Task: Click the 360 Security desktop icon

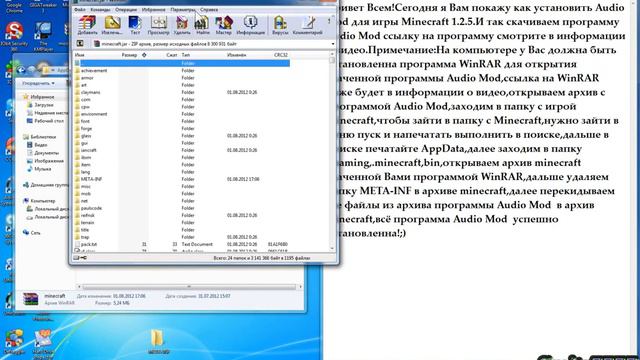Action: tap(14, 36)
